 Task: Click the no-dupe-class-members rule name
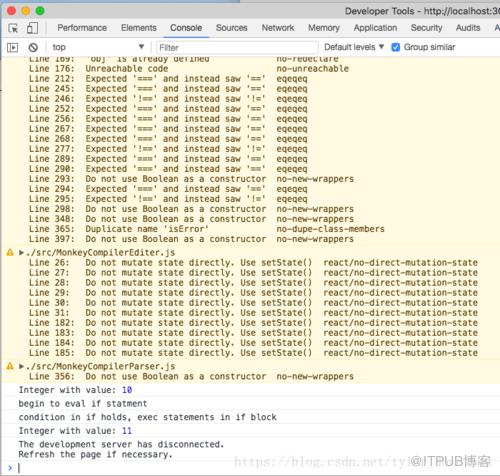pyautogui.click(x=330, y=229)
